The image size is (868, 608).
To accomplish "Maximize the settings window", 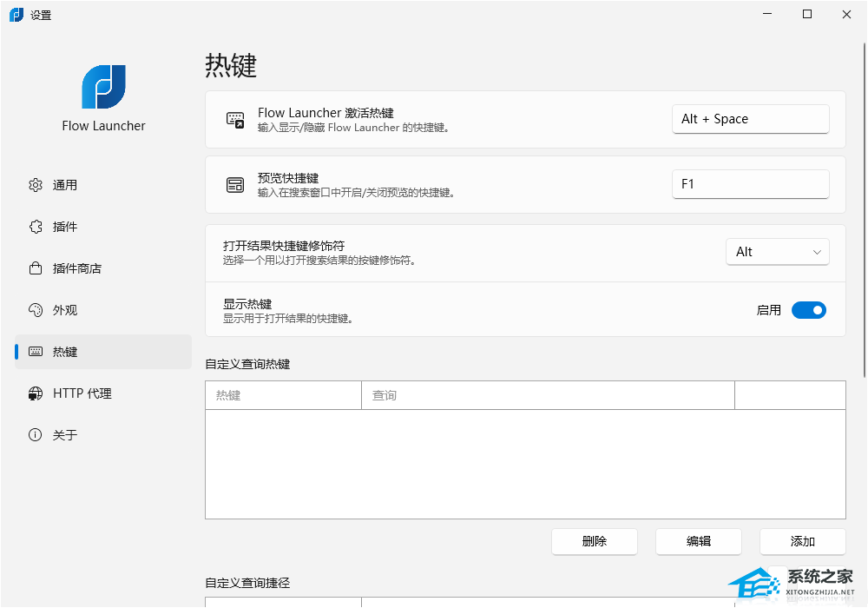I will (807, 15).
